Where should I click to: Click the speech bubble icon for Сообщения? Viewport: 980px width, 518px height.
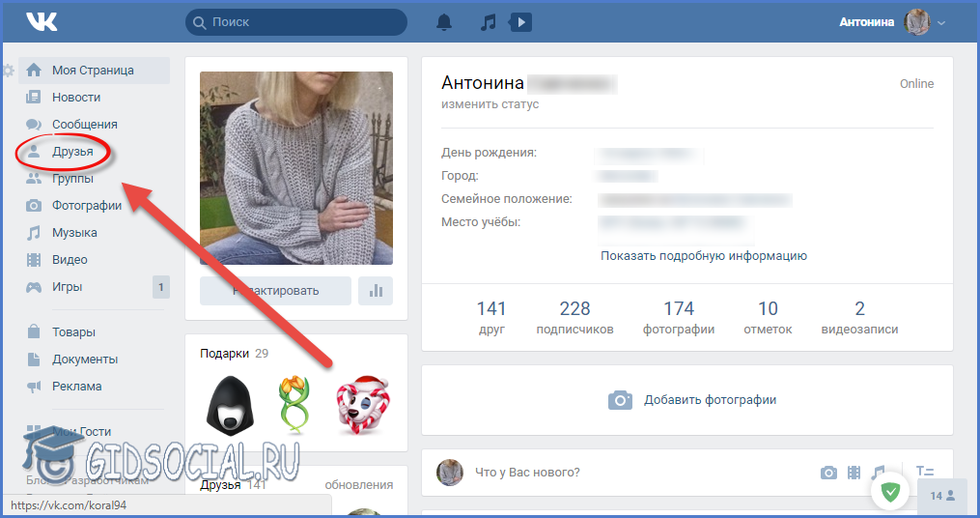pyautogui.click(x=34, y=125)
